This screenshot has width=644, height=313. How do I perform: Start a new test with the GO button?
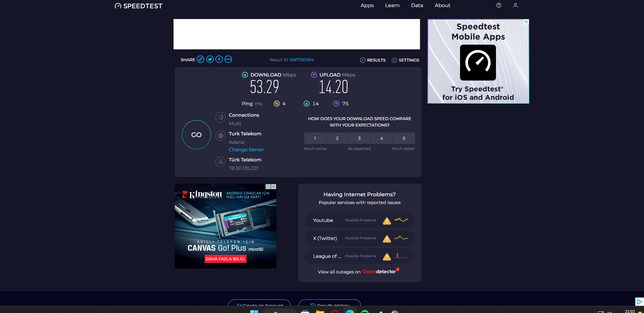coord(196,135)
